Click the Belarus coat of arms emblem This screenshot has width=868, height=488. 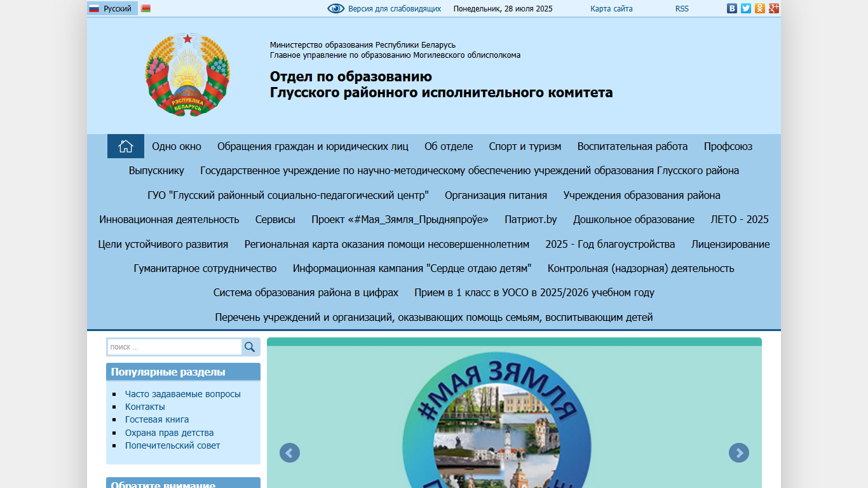(187, 75)
